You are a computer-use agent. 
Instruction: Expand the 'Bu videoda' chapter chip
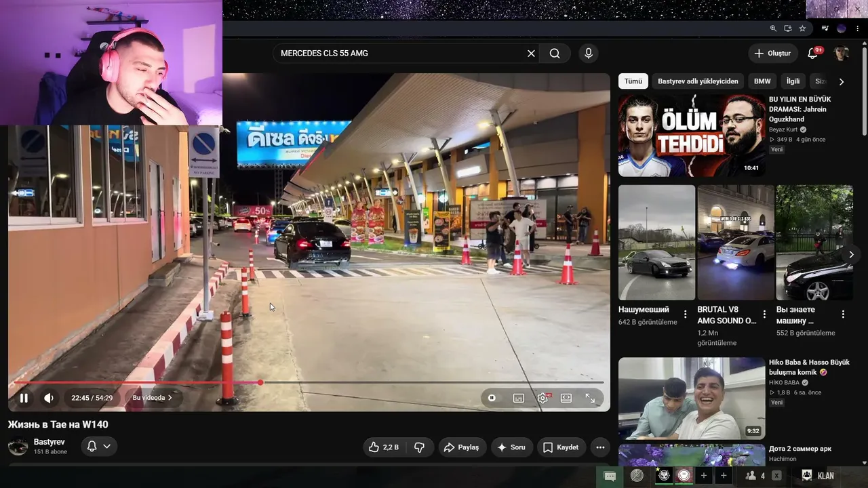[x=153, y=398]
